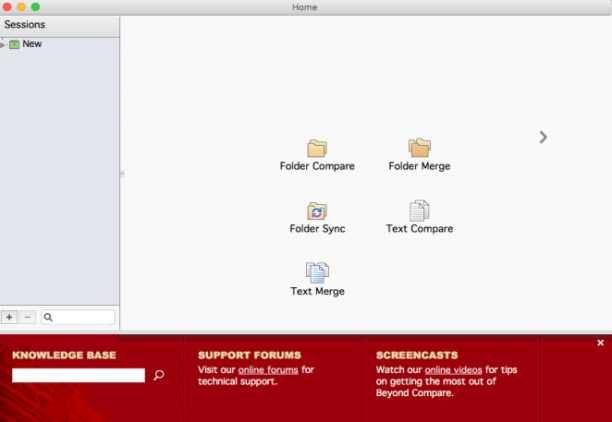Close the red support banner
The width and height of the screenshot is (612, 422).
tap(600, 343)
